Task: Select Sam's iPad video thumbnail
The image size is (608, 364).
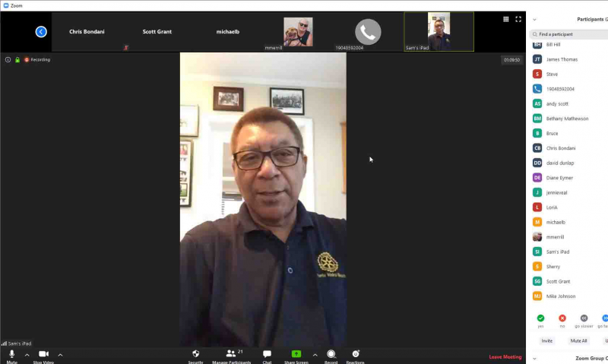Action: coord(439,32)
